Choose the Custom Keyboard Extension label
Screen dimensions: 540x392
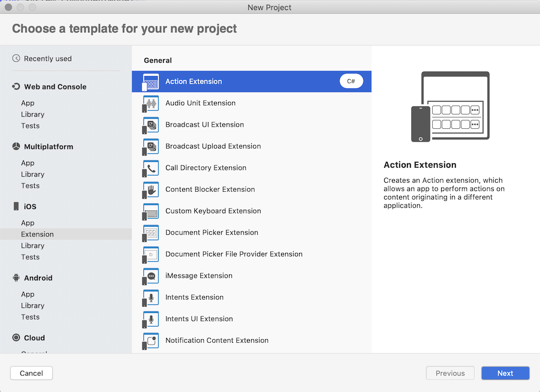click(x=213, y=211)
